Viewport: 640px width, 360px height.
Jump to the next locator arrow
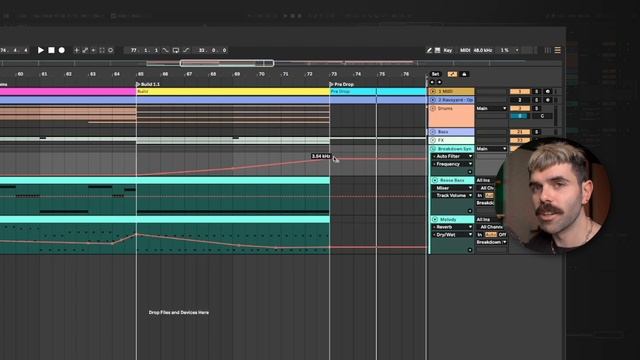coord(439,82)
